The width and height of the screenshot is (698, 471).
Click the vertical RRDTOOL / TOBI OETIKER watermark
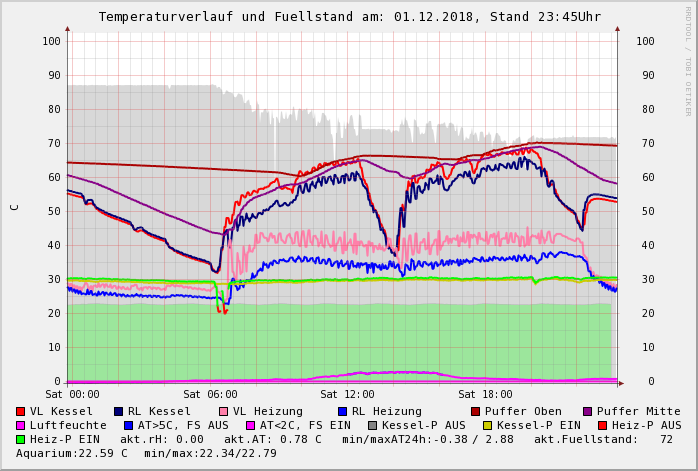click(x=688, y=60)
